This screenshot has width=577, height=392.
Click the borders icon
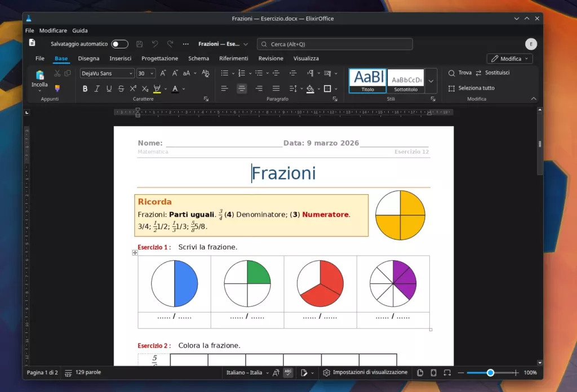coord(327,88)
